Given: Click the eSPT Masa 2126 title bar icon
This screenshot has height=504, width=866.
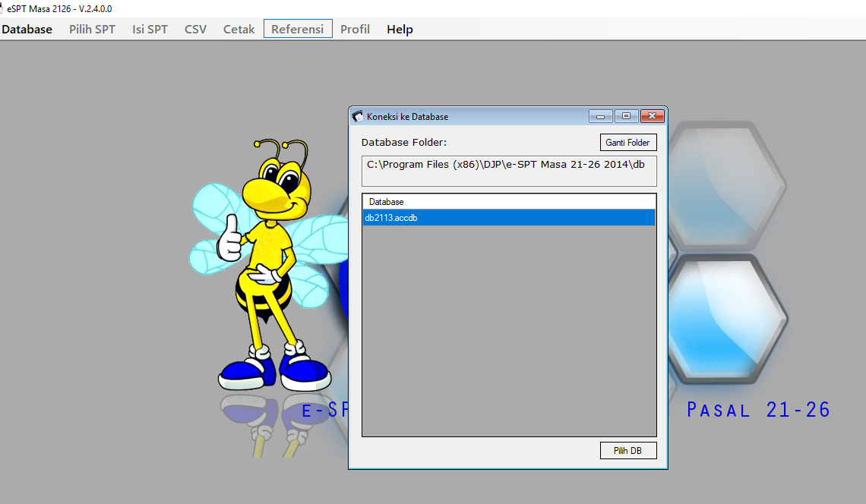Looking at the screenshot, I should [2, 8].
